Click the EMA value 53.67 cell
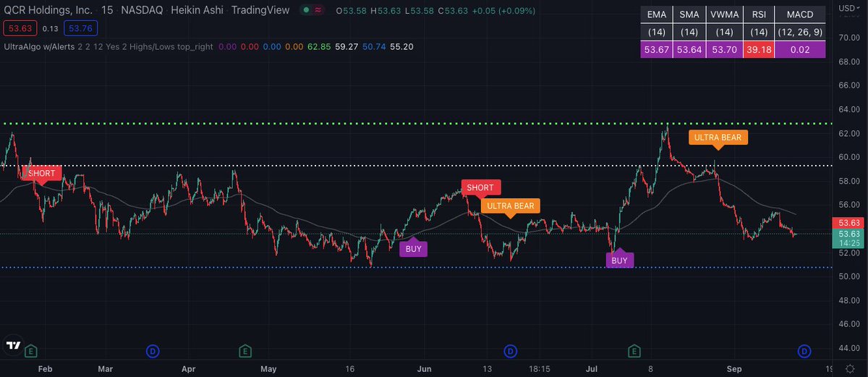 point(658,50)
